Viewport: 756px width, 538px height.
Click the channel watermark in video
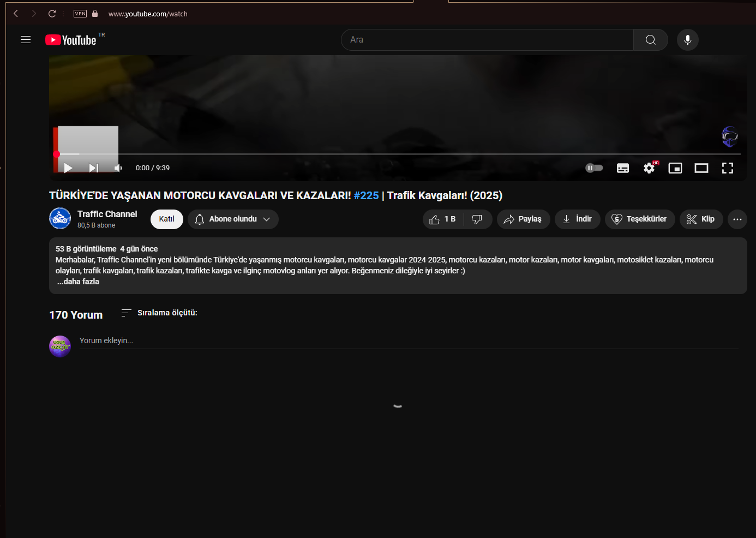730,136
